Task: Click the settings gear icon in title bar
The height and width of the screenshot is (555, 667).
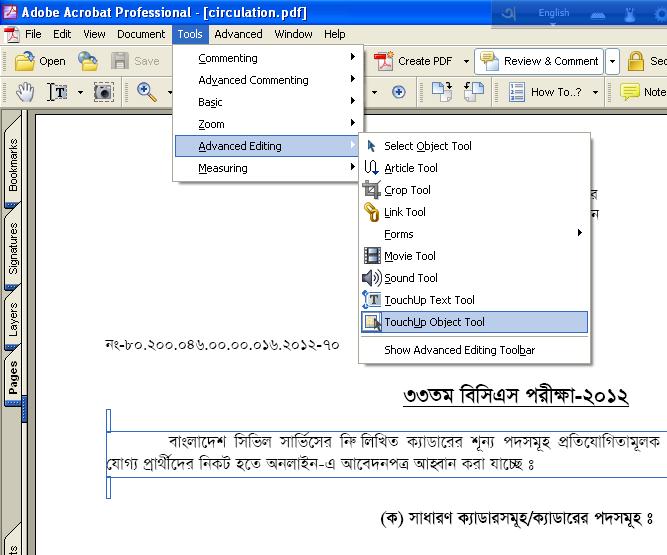Action: click(x=660, y=14)
